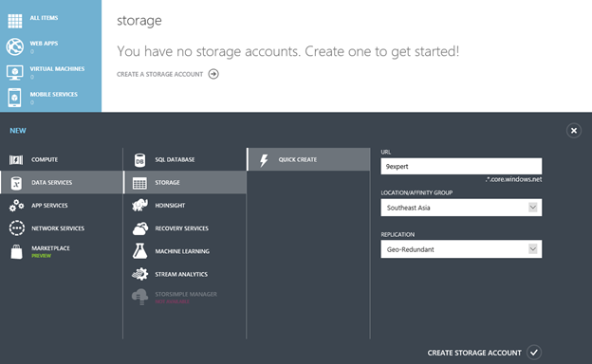Select Network Services in the New menu

(61, 228)
